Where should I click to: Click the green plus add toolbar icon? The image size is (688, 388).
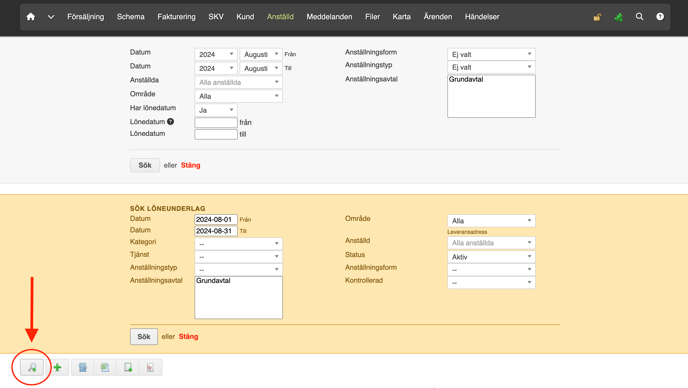coord(57,367)
